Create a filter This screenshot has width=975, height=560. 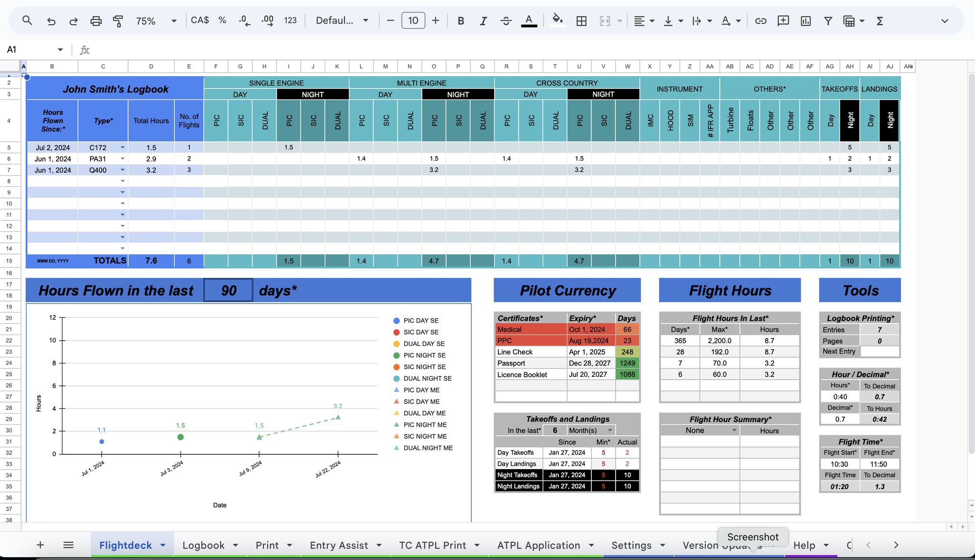point(828,21)
